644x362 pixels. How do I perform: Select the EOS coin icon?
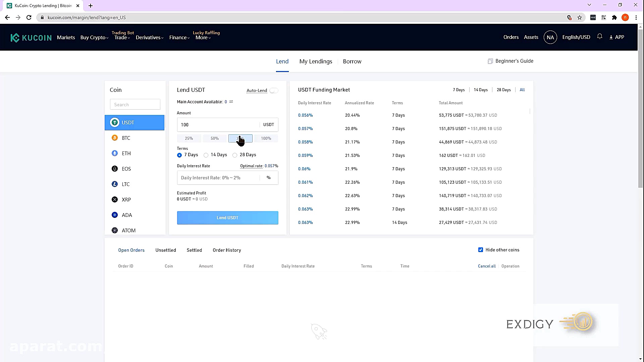click(x=115, y=169)
